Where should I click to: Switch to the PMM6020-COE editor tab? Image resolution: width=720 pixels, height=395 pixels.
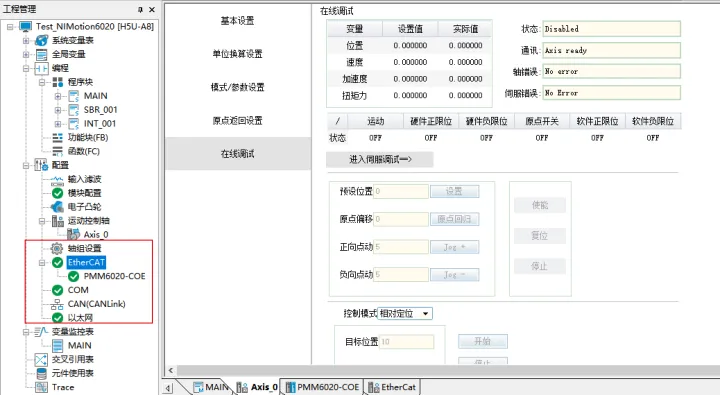pos(323,387)
